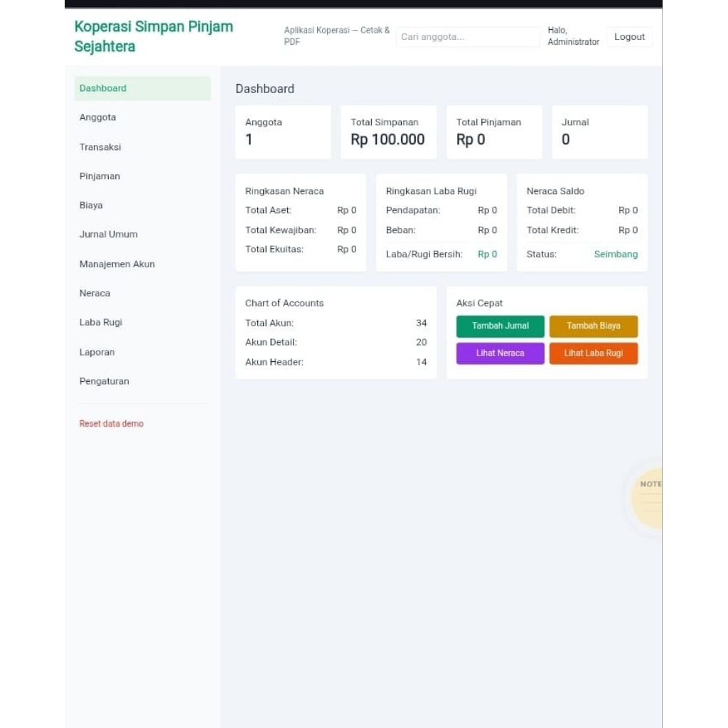The height and width of the screenshot is (728, 728).
Task: Click the Total Simpanan Rp 100.000 card
Action: pyautogui.click(x=389, y=132)
